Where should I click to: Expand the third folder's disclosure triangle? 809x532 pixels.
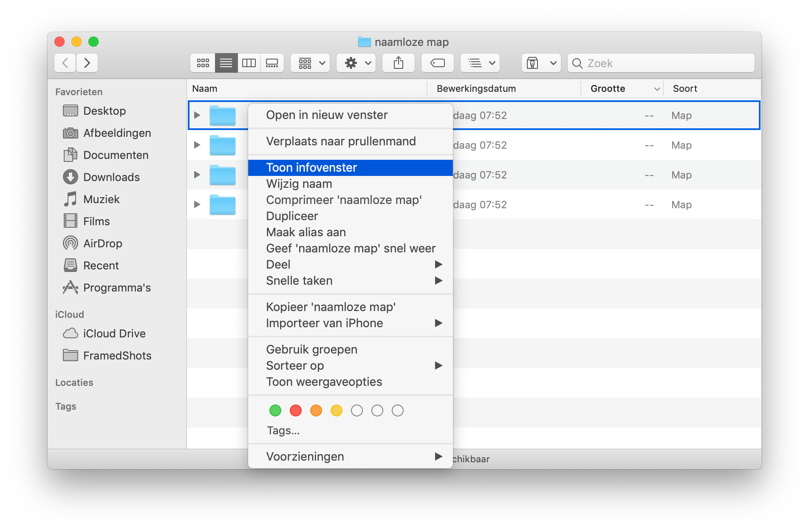pos(197,175)
